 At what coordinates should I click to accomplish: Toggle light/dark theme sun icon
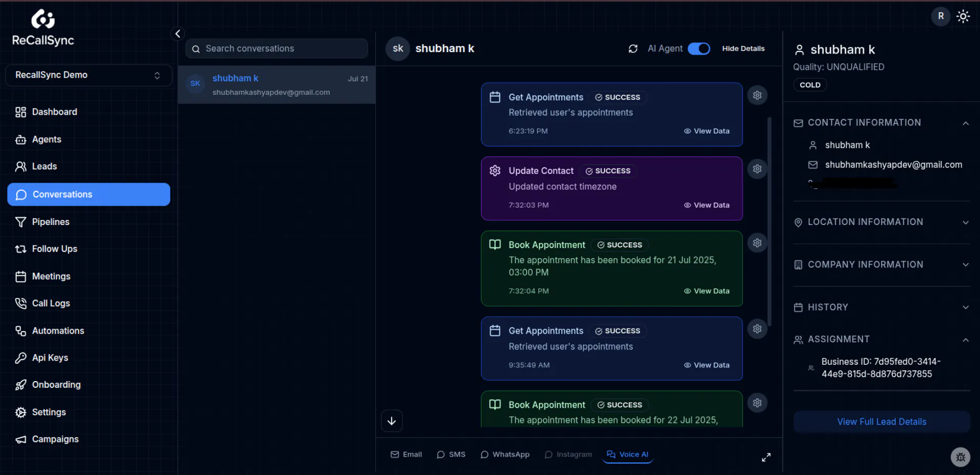pyautogui.click(x=963, y=16)
